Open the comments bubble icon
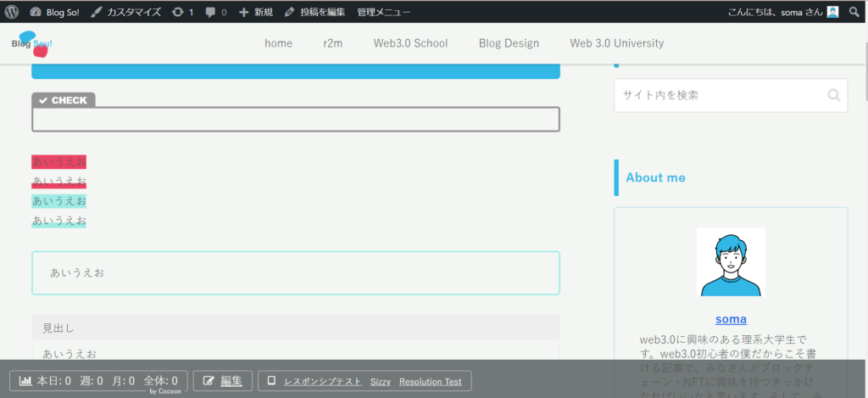868x398 pixels. 216,12
